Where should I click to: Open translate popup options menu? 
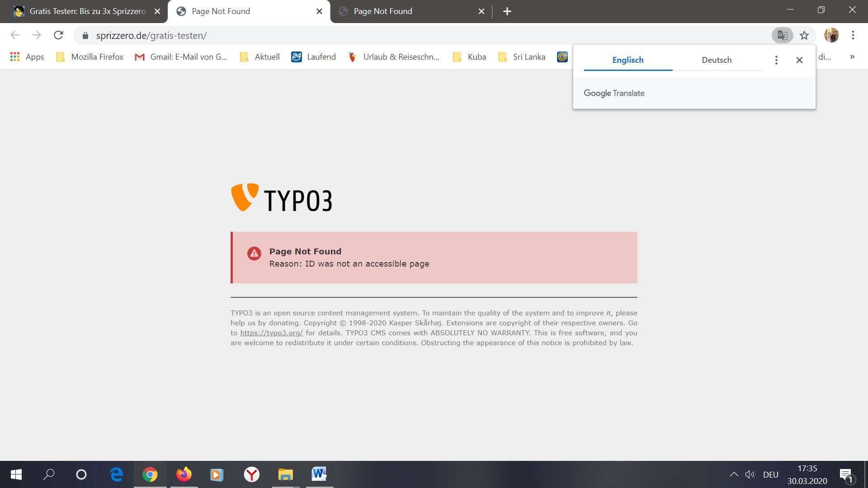(776, 60)
